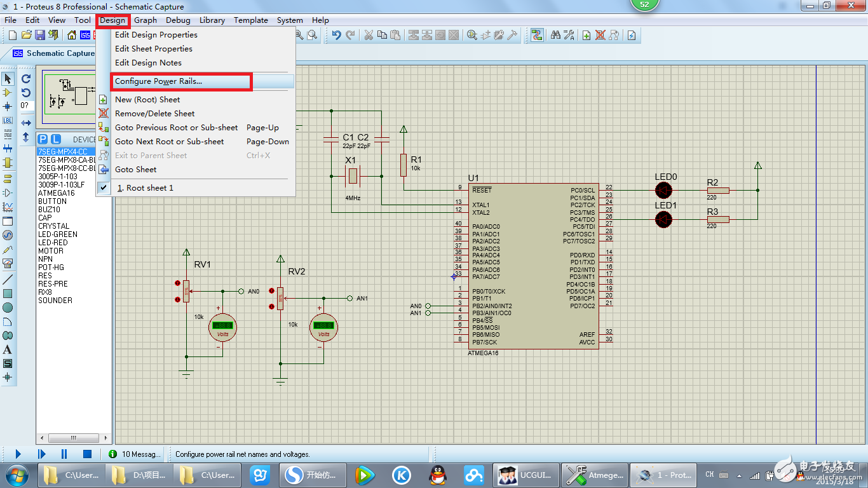Start the simulation with Play button
868x488 pixels.
pyautogui.click(x=18, y=454)
